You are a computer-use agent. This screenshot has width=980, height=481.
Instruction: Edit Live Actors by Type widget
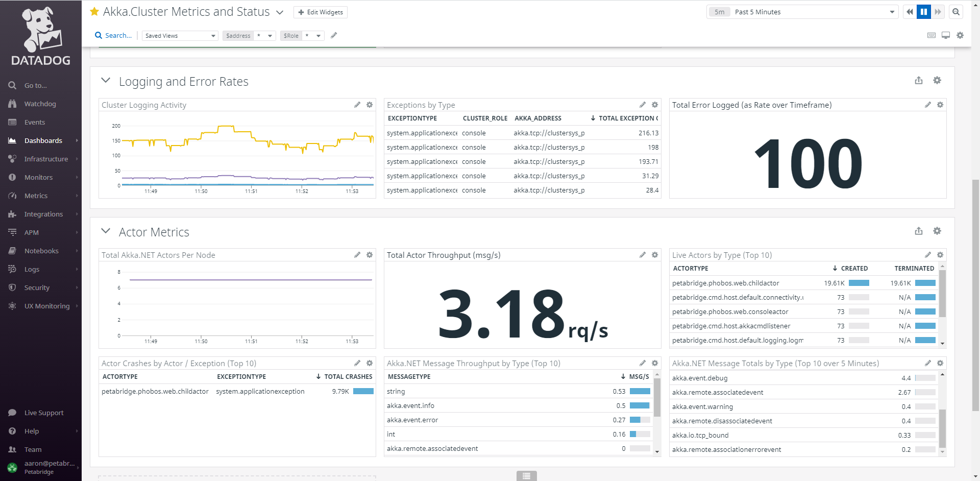928,255
